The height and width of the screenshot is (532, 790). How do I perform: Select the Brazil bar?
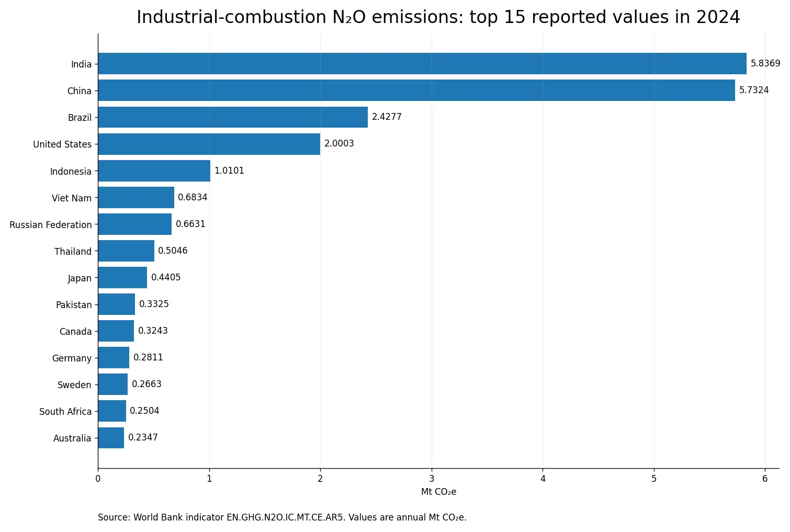coord(233,117)
